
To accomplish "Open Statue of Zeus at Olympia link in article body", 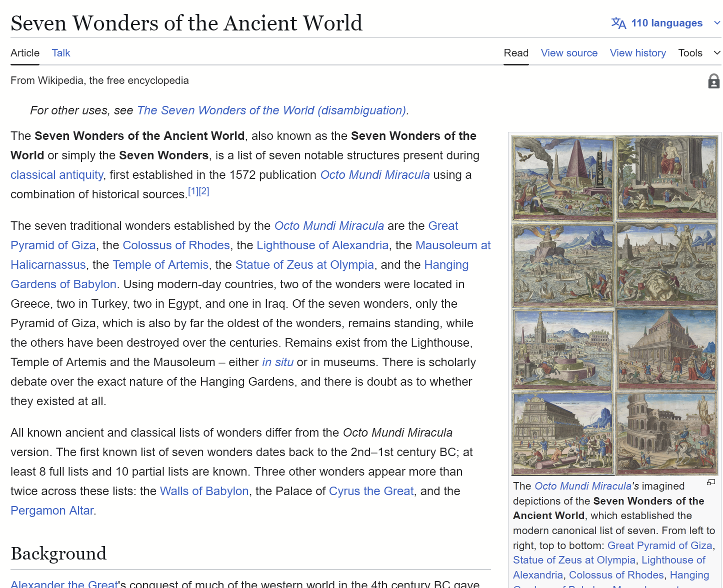I will point(304,265).
